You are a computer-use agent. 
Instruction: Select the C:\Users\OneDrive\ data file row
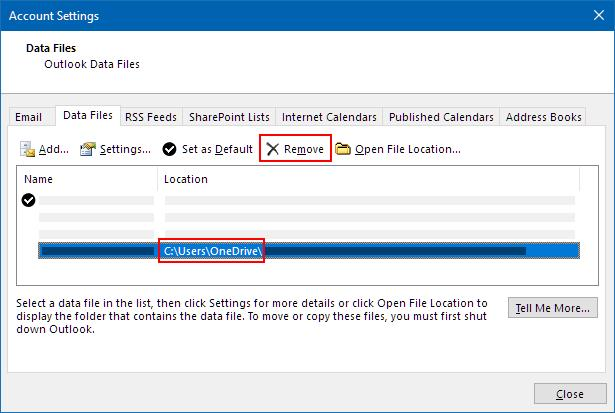[x=309, y=251]
